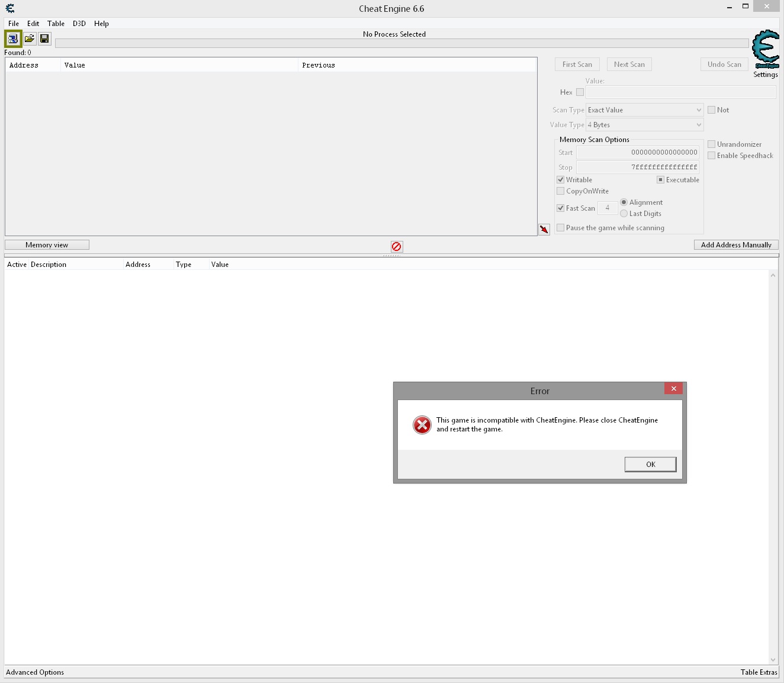Expand the Value Type dropdown
Screen dimensions: 784x683
[644, 125]
